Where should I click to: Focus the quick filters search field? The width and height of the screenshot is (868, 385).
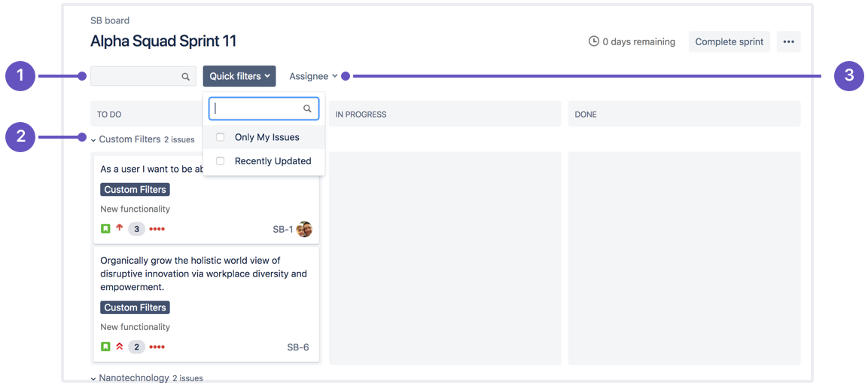pos(257,108)
